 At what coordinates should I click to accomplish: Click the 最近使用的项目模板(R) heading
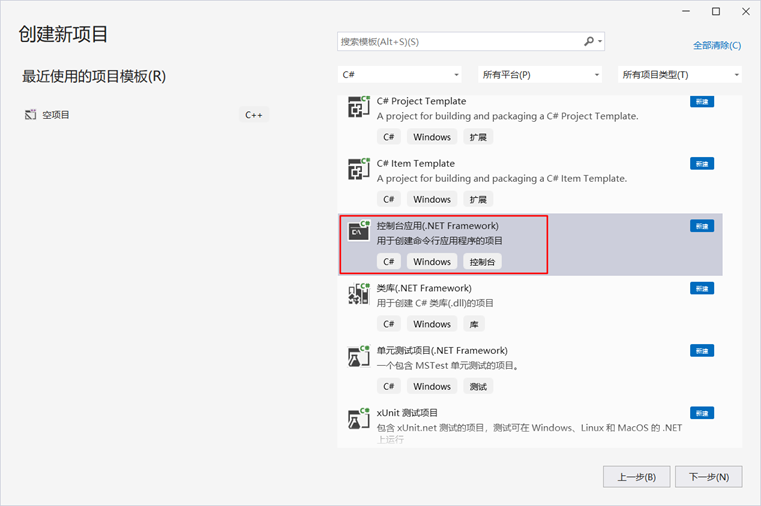tap(94, 76)
